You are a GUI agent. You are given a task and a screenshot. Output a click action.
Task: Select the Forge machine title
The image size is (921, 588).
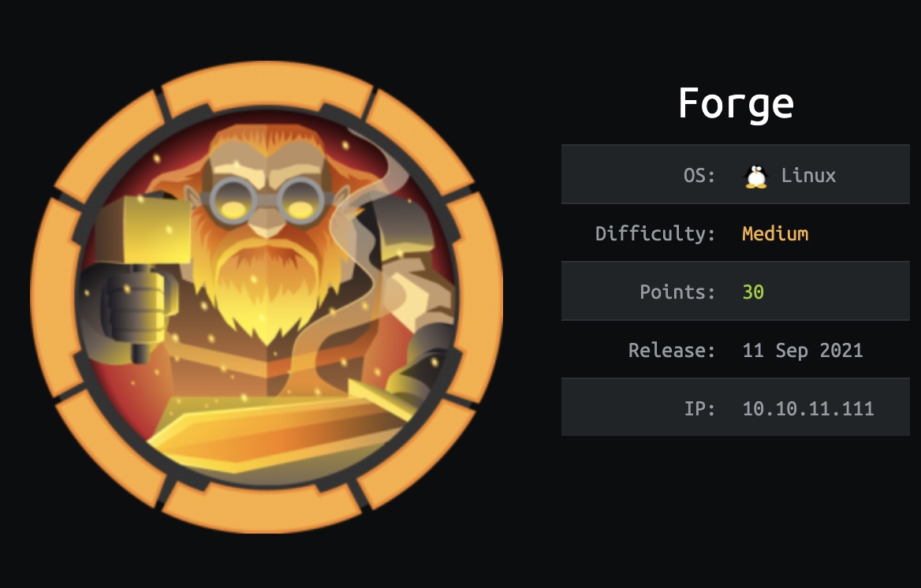736,104
